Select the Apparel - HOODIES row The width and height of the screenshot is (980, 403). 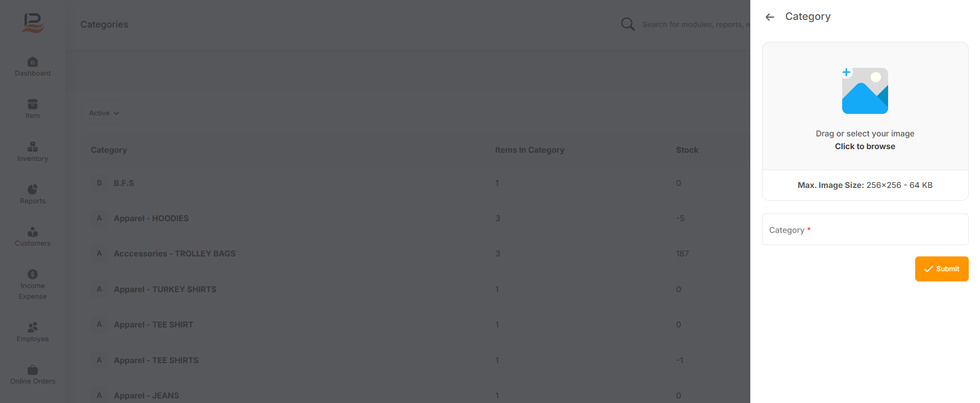tap(416, 218)
